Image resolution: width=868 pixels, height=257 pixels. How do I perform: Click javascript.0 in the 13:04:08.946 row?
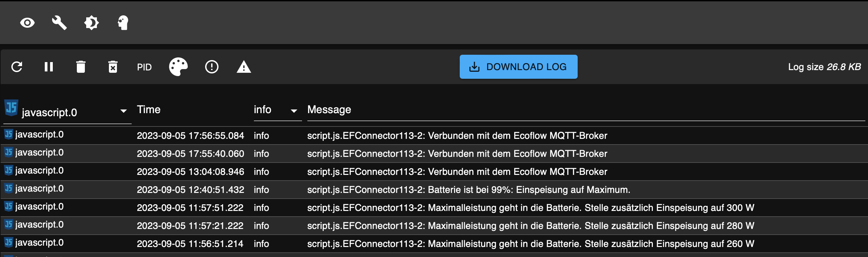39,171
